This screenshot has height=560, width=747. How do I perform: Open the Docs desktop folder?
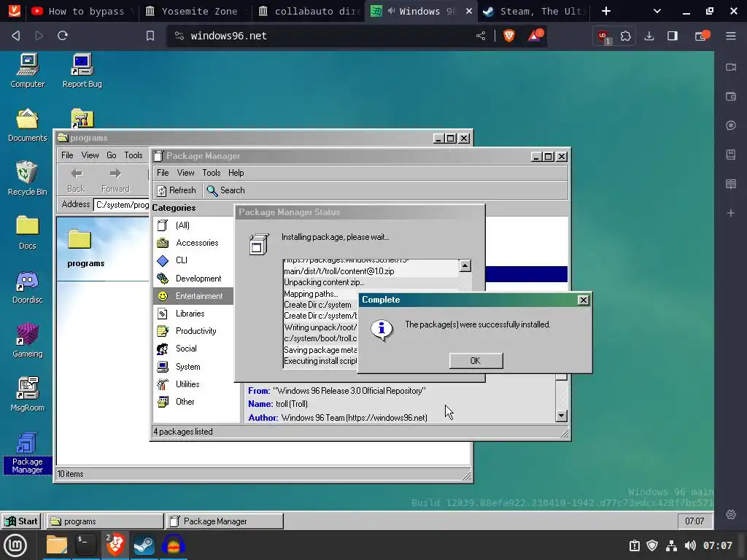pyautogui.click(x=27, y=233)
